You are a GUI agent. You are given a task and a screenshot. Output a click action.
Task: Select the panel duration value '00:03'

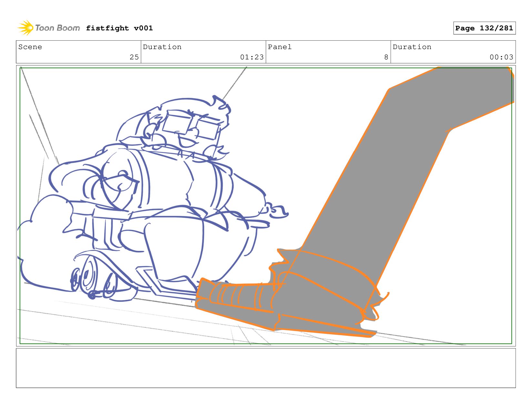(x=501, y=57)
